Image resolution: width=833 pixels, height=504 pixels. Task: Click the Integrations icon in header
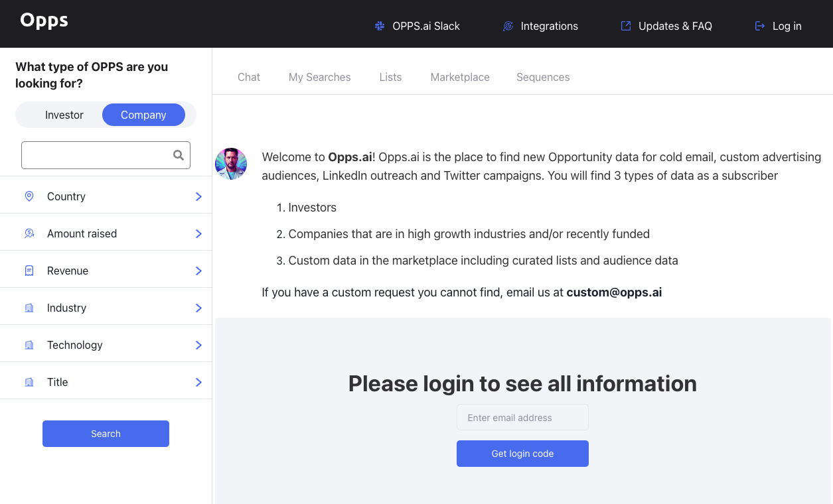point(508,25)
